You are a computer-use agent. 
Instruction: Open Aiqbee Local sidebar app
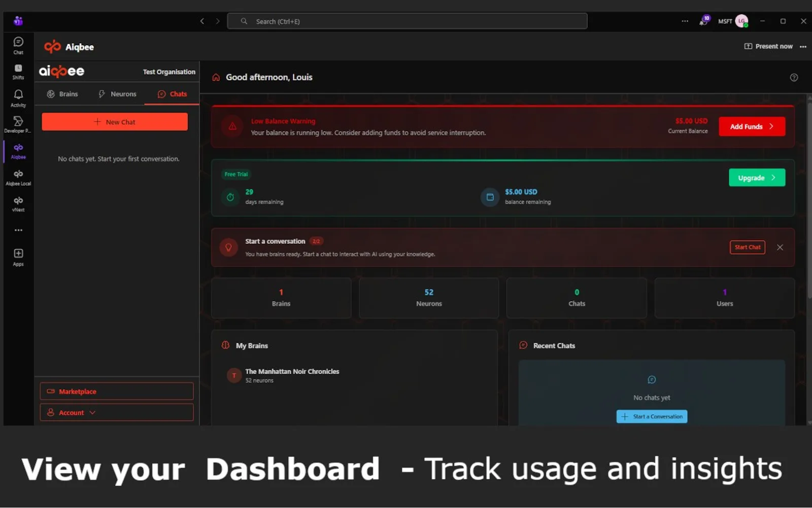18,177
